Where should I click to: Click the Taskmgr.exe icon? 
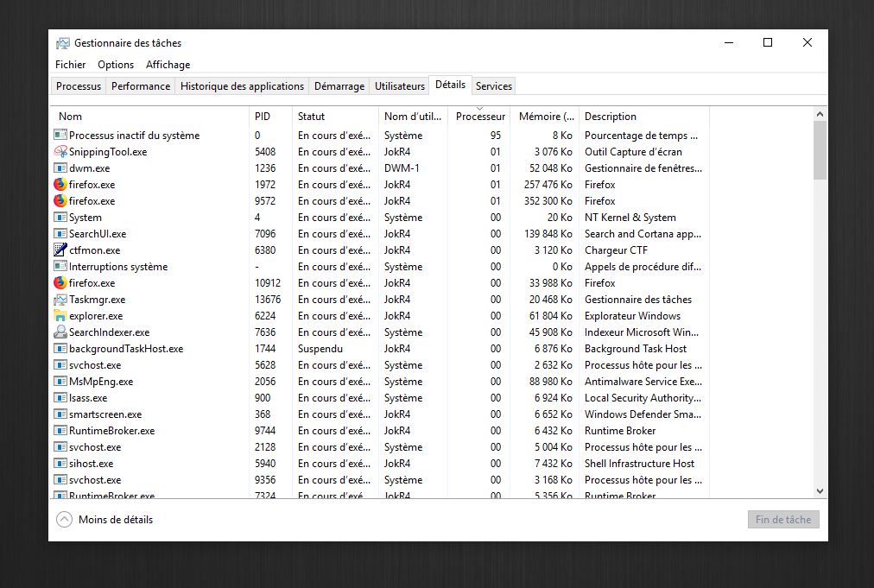[x=60, y=300]
